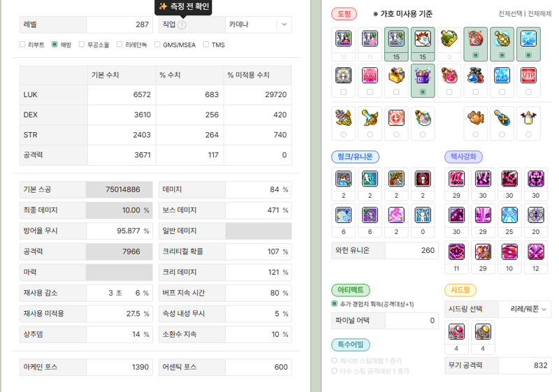
Task: Click the 방어율 무시 field showing 95.877
Action: pyautogui.click(x=119, y=231)
